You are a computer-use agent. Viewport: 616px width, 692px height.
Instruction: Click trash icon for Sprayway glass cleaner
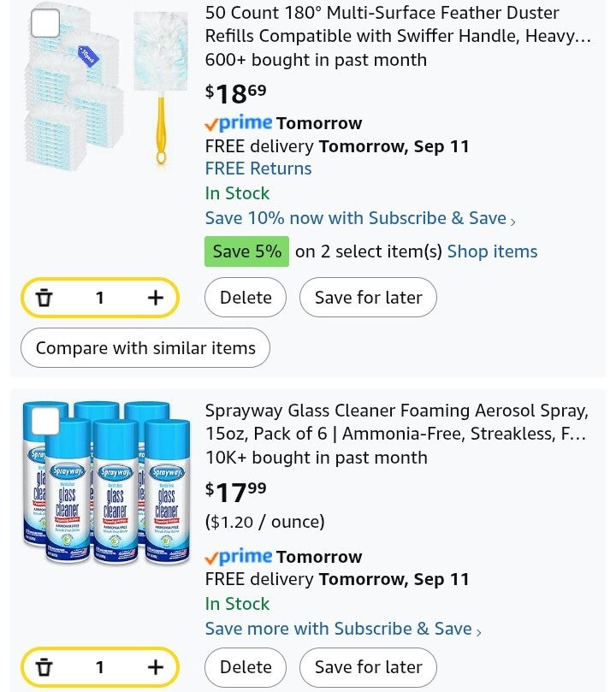click(44, 667)
